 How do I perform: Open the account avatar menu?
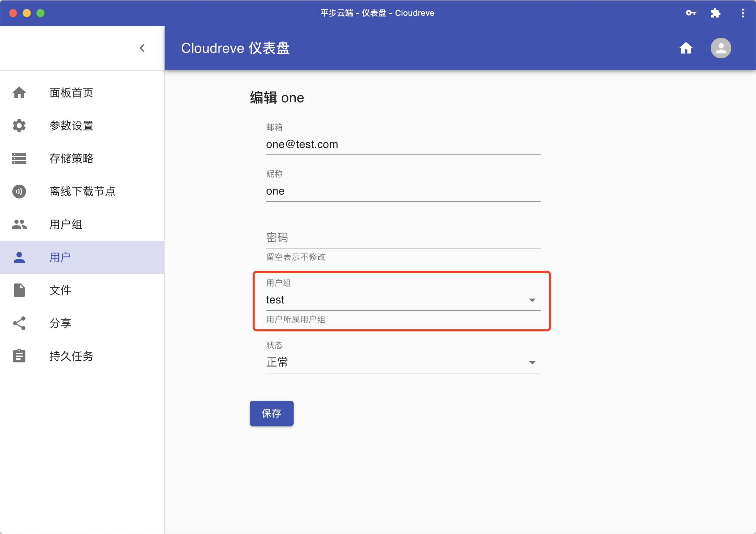pyautogui.click(x=720, y=48)
